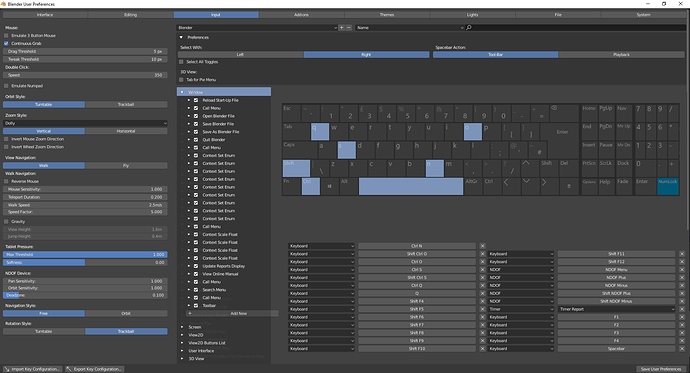The width and height of the screenshot is (690, 373).
Task: Enable Emulate 3 Button Mouse checkbox
Action: [x=6, y=36]
